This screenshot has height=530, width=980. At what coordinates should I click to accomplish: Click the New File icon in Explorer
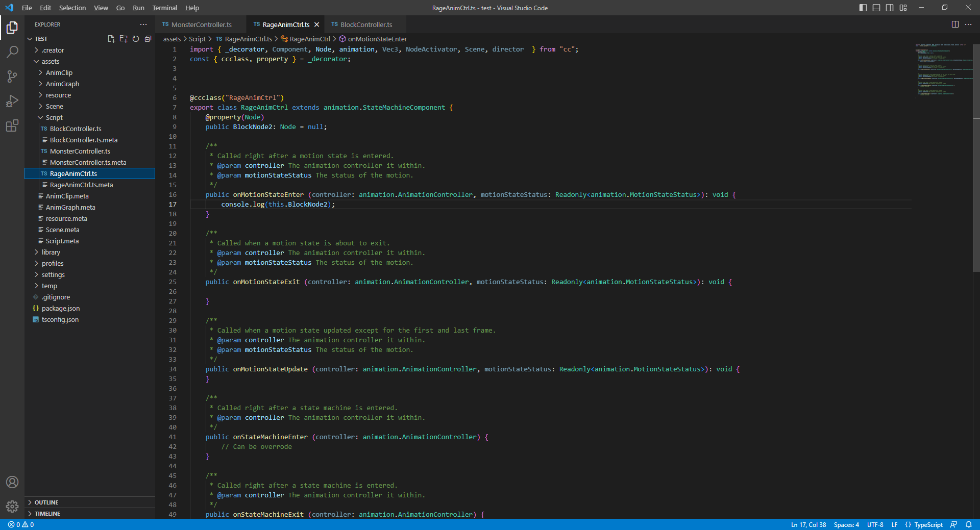[111, 39]
